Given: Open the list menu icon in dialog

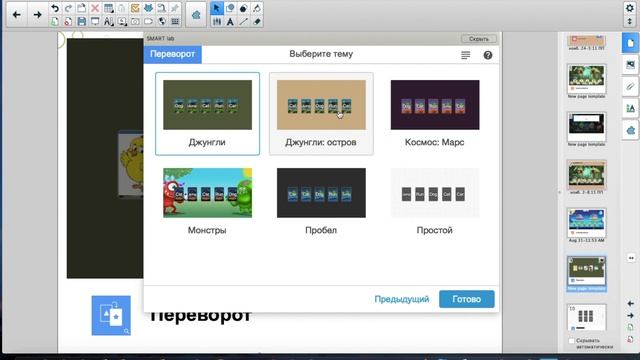Looking at the screenshot, I should [x=465, y=55].
